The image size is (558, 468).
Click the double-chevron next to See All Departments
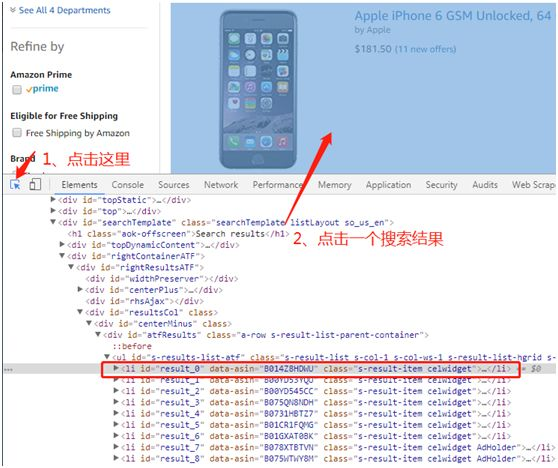13,10
